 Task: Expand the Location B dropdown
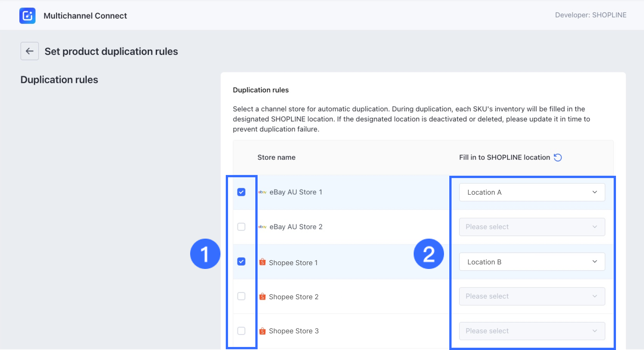[x=531, y=262]
